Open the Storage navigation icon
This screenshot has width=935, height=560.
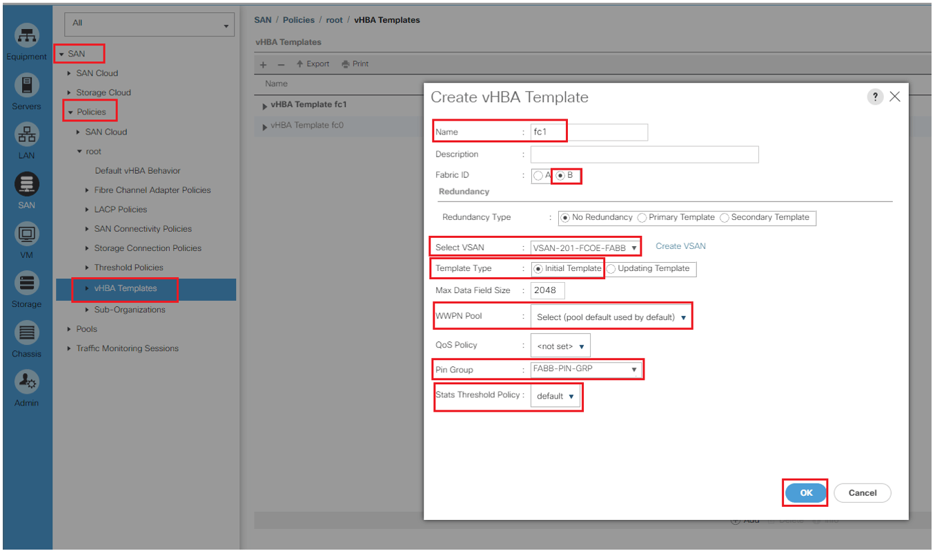pyautogui.click(x=27, y=283)
